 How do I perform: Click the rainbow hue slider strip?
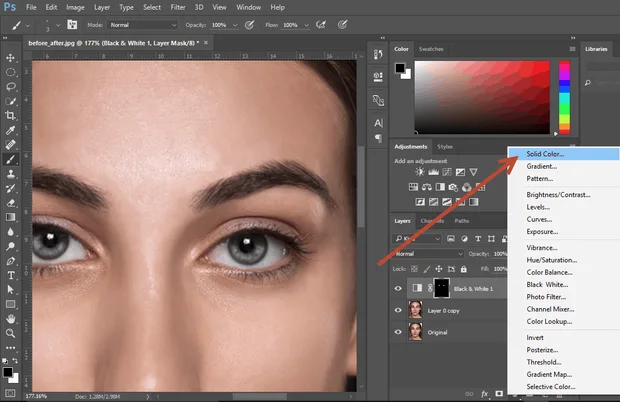point(564,97)
